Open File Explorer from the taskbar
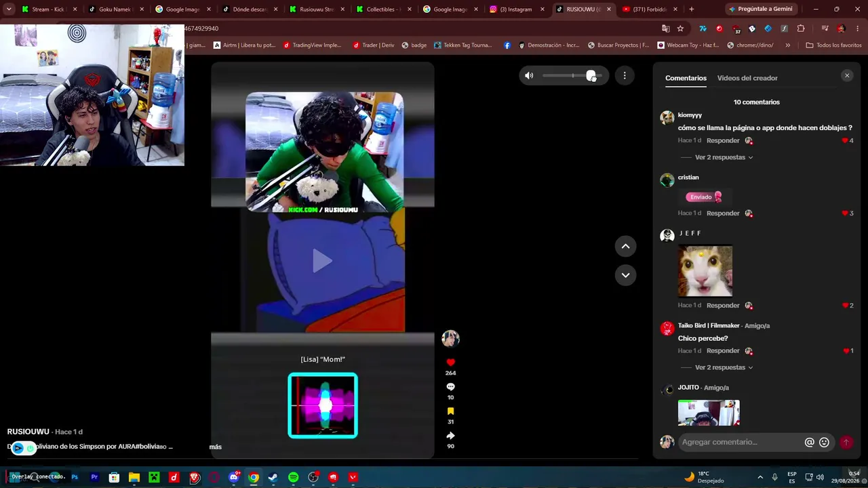 [x=134, y=477]
